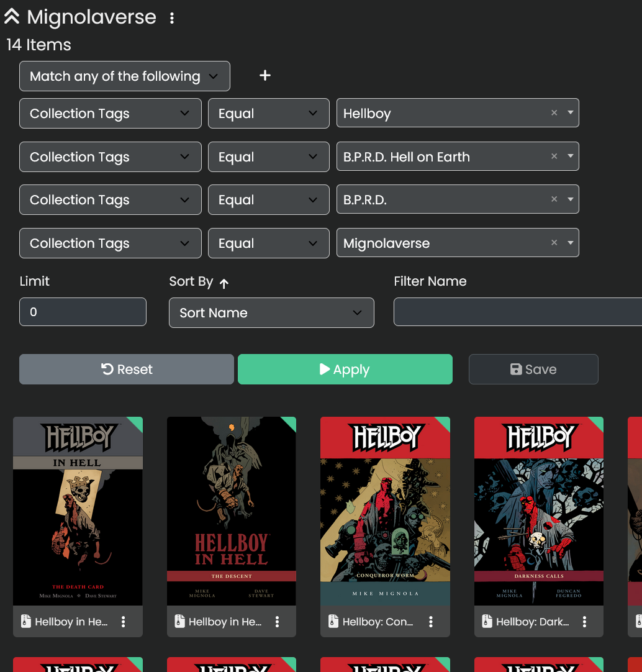Focus the Filter Name input field
The height and width of the screenshot is (672, 642).
(x=518, y=312)
